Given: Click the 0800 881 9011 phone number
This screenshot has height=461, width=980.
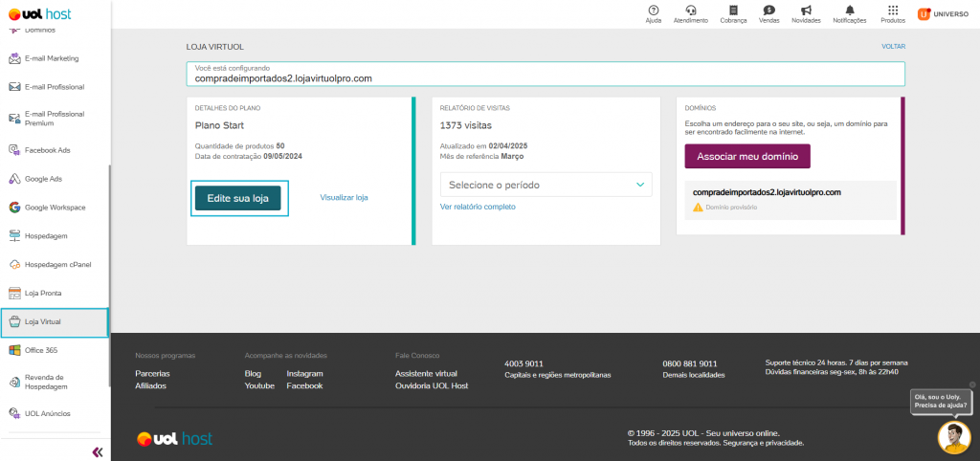Looking at the screenshot, I should pos(690,363).
